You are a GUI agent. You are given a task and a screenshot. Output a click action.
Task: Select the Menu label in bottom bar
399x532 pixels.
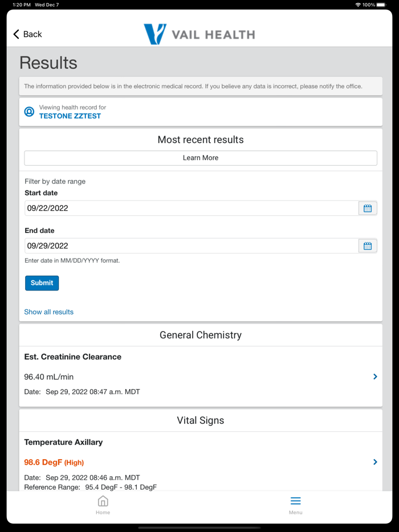(295, 512)
